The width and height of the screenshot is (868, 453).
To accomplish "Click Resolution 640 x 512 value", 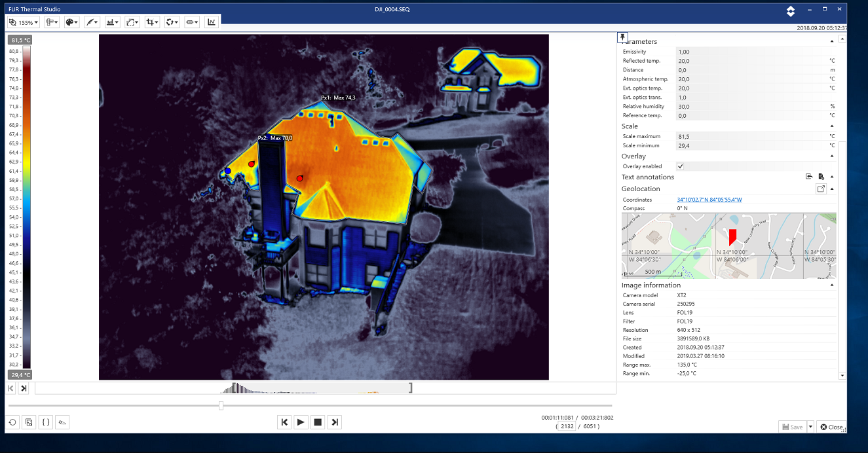I will click(x=689, y=330).
